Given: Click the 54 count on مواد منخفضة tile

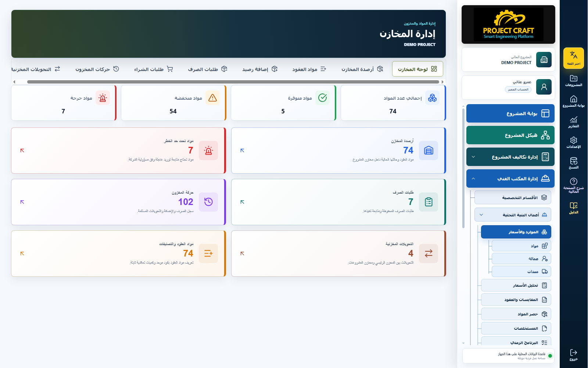Looking at the screenshot, I should [x=173, y=111].
